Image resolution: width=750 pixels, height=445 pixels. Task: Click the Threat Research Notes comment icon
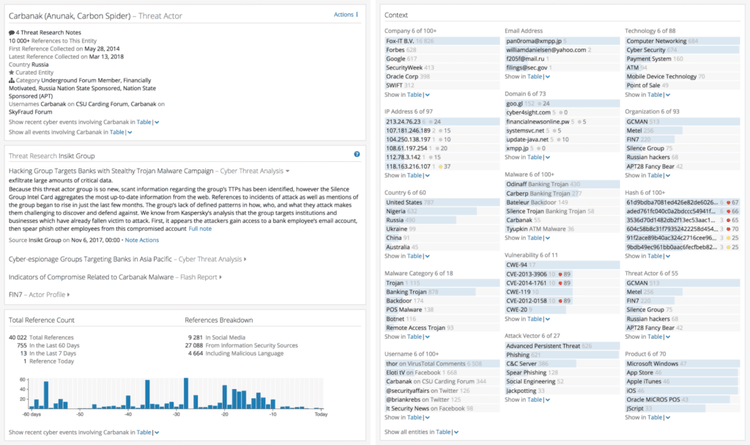click(11, 31)
